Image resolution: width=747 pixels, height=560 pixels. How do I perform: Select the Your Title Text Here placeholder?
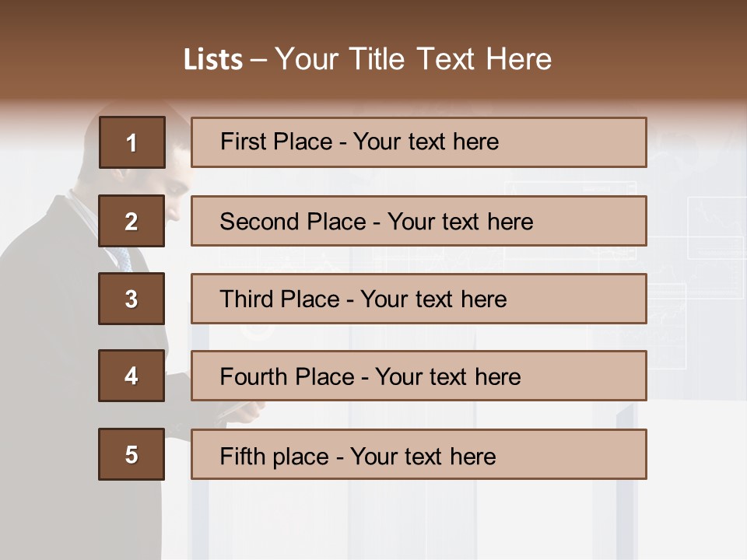click(x=412, y=60)
